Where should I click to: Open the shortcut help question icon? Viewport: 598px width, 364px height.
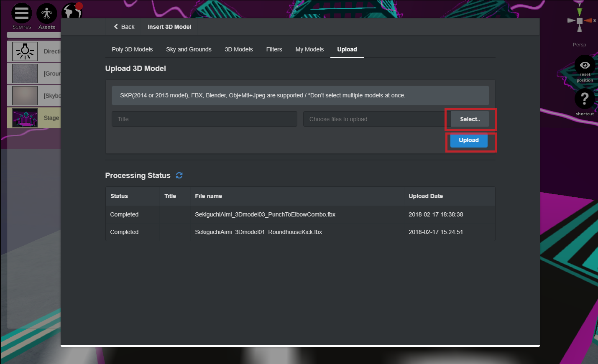585,99
